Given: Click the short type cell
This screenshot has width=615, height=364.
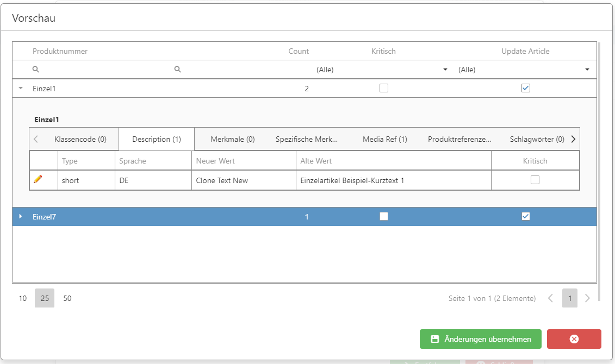Looking at the screenshot, I should (x=86, y=180).
